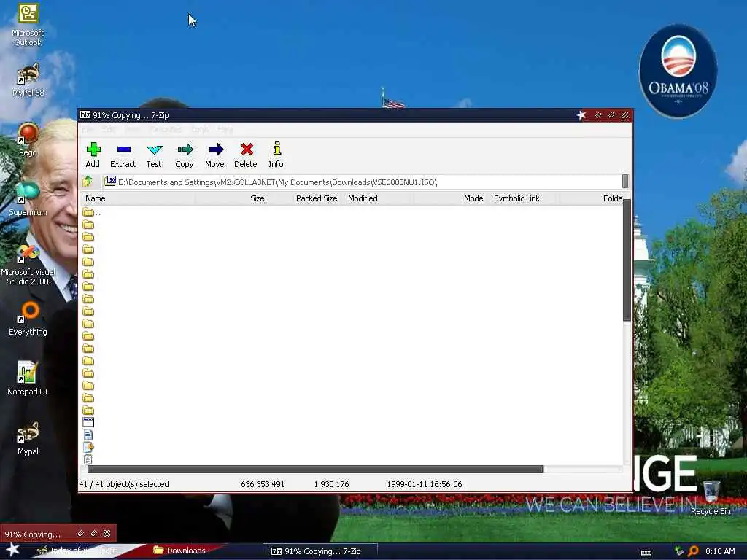Open the address bar path dropdown
Image resolution: width=747 pixels, height=560 pixels.
pyautogui.click(x=625, y=182)
